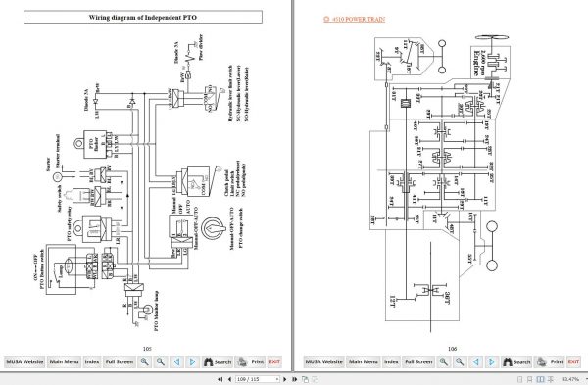Click Print button on left page
The height and width of the screenshot is (385, 588).
click(x=251, y=361)
